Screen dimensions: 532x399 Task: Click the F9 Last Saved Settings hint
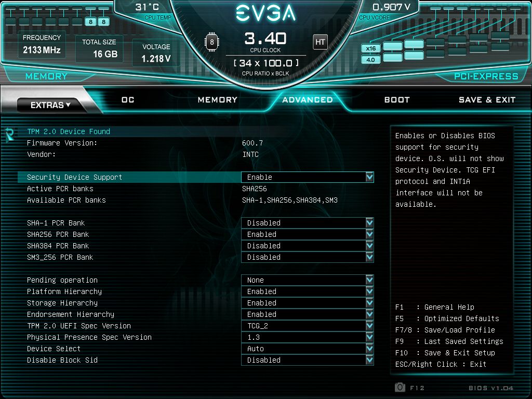tap(449, 341)
